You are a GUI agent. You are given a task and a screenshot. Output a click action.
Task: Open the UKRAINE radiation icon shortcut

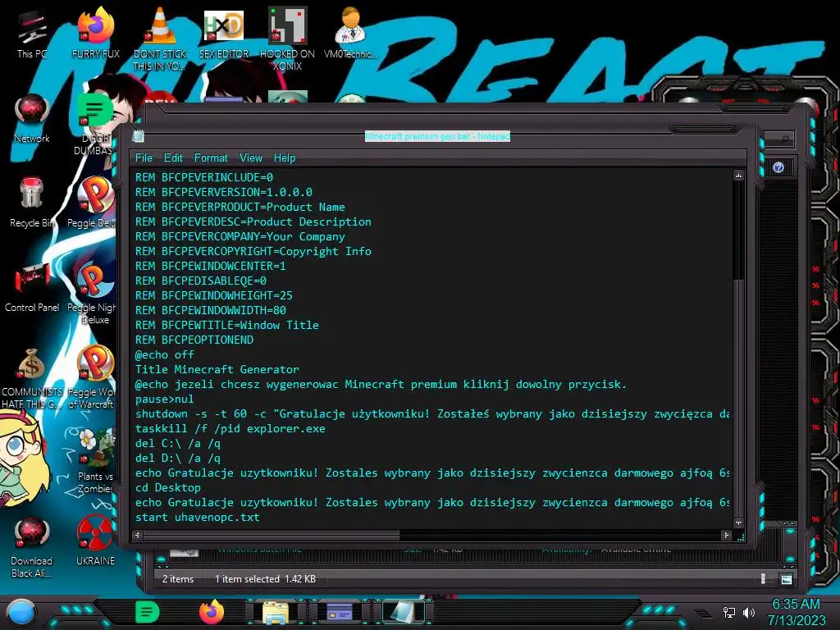pos(95,541)
